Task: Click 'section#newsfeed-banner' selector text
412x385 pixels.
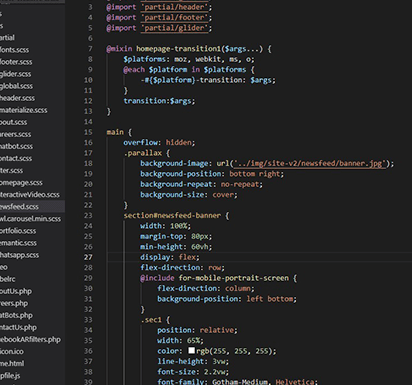Action: pyautogui.click(x=172, y=215)
